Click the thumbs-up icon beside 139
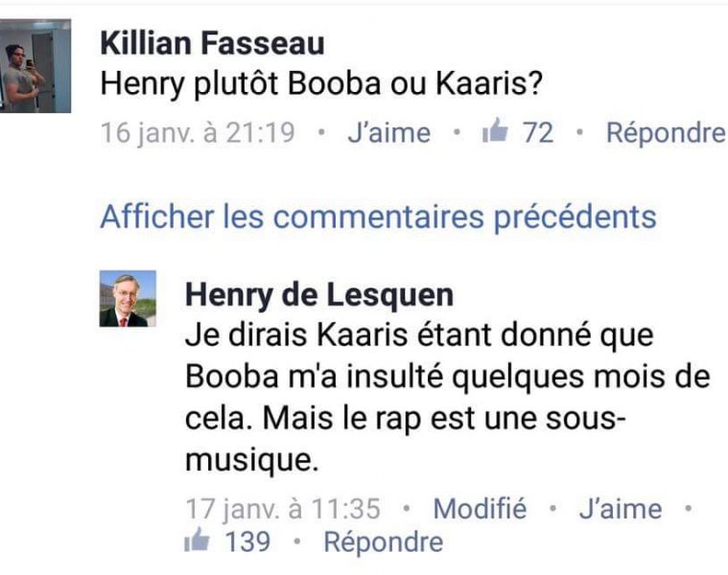The width and height of the screenshot is (728, 575). tap(197, 541)
